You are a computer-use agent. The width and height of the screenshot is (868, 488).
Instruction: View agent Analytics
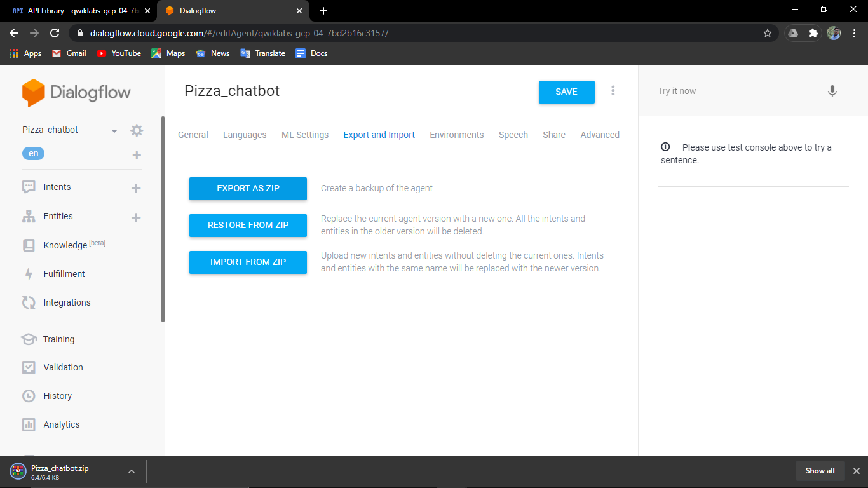[x=61, y=424]
